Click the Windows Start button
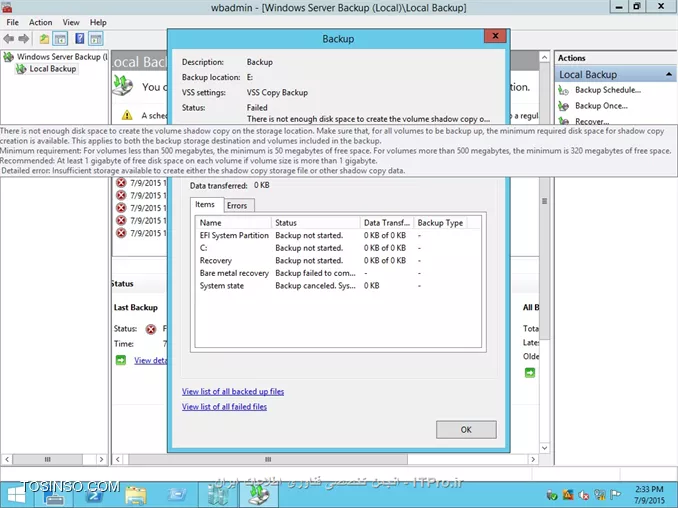Viewport: 678px width, 508px height. pyautogui.click(x=16, y=495)
